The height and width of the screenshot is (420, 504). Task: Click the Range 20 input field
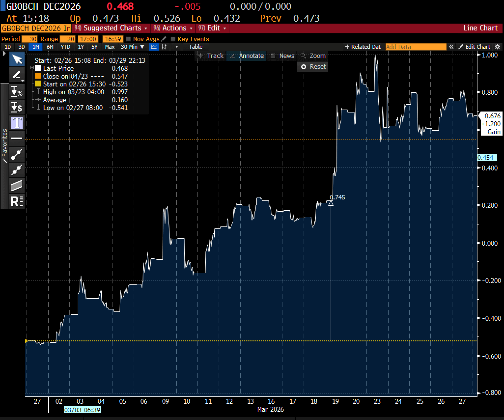pyautogui.click(x=68, y=39)
